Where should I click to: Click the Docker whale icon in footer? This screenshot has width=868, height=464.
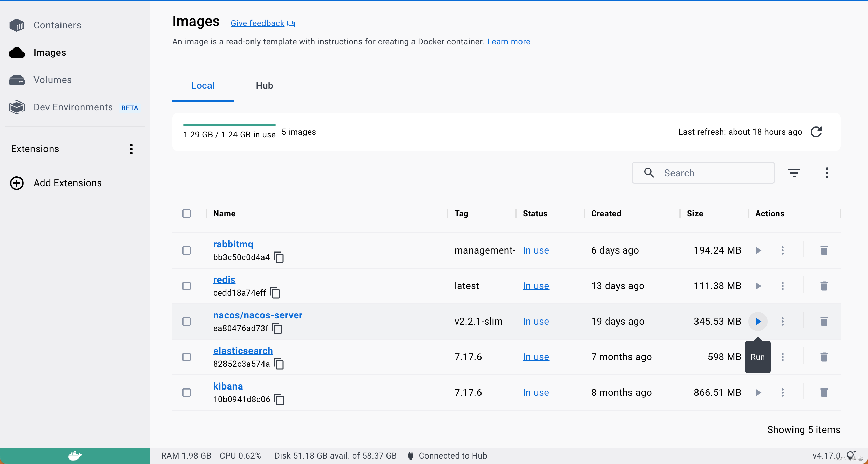(75, 456)
